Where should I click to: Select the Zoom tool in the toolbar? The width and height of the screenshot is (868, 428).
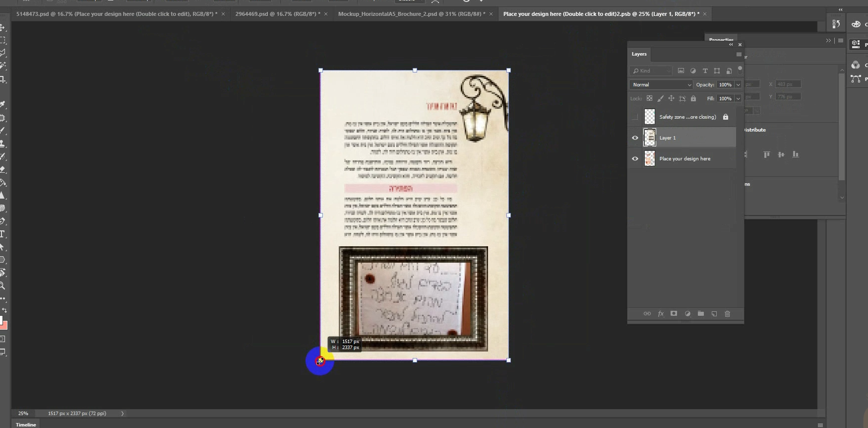pyautogui.click(x=2, y=286)
